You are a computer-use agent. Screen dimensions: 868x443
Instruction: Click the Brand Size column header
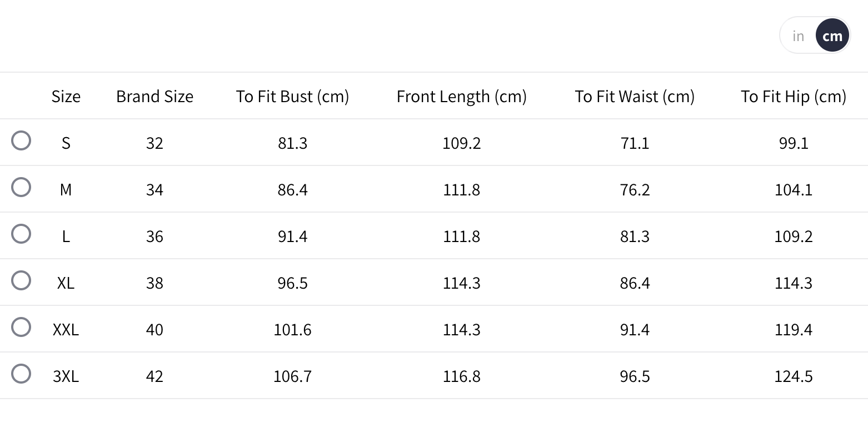click(x=154, y=97)
